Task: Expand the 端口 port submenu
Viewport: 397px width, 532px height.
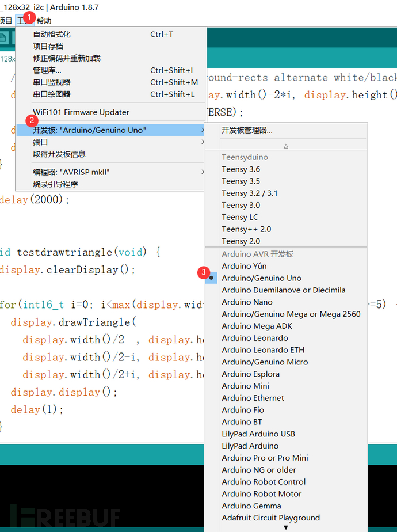Action: pos(40,142)
